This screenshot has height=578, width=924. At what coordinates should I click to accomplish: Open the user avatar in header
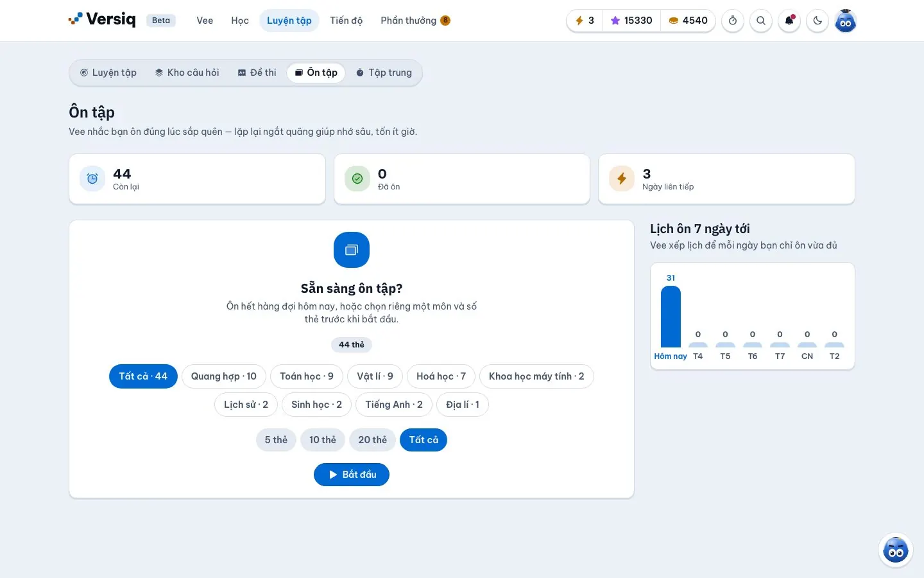[846, 21]
